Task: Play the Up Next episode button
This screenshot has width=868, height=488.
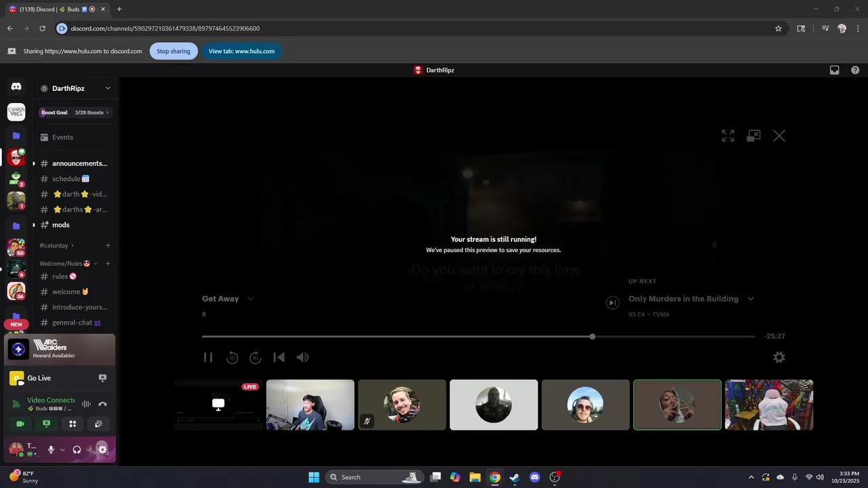Action: pos(612,303)
